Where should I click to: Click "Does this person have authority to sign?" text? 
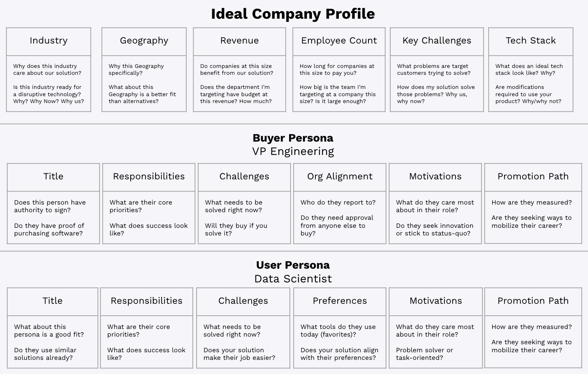50,206
